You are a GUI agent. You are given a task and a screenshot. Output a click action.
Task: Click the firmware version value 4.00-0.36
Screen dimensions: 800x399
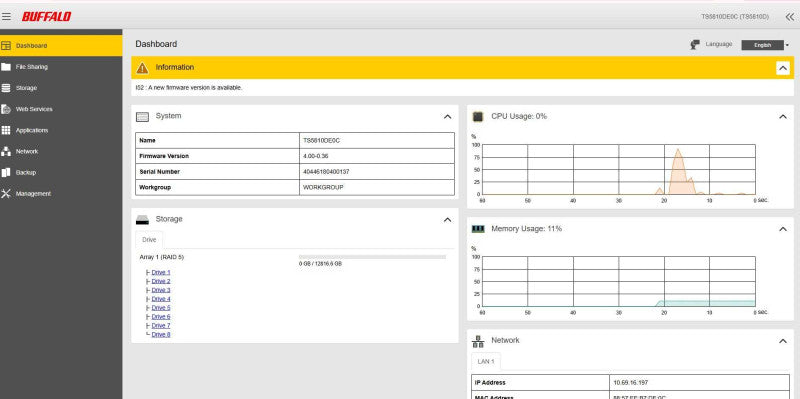tap(315, 156)
